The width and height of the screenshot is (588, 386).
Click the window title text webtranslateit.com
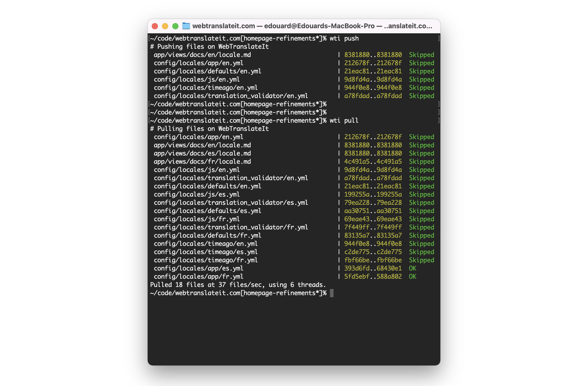223,26
